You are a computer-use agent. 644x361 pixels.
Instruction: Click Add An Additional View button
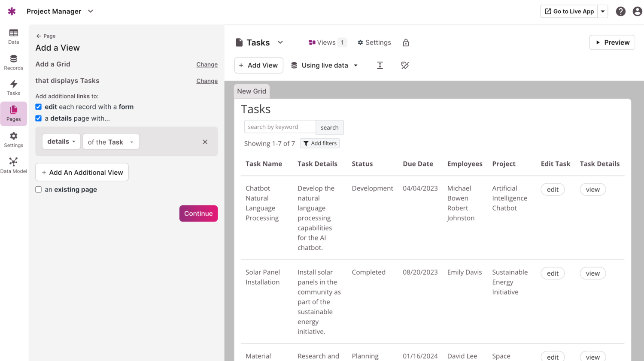[x=82, y=172]
